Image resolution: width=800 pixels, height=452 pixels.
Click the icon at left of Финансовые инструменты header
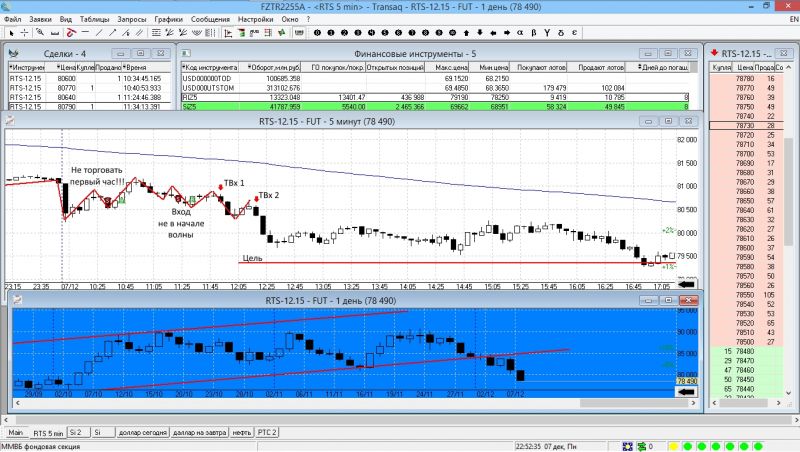[186, 53]
